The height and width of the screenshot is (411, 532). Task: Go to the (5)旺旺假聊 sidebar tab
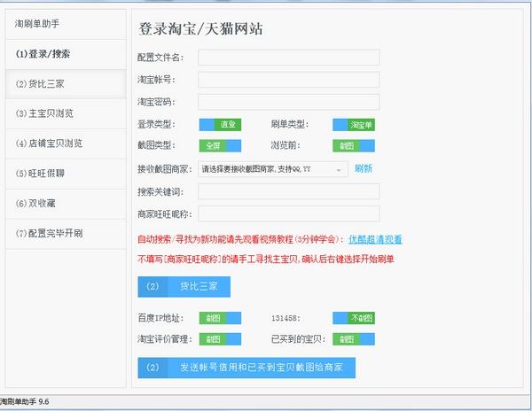(x=66, y=174)
